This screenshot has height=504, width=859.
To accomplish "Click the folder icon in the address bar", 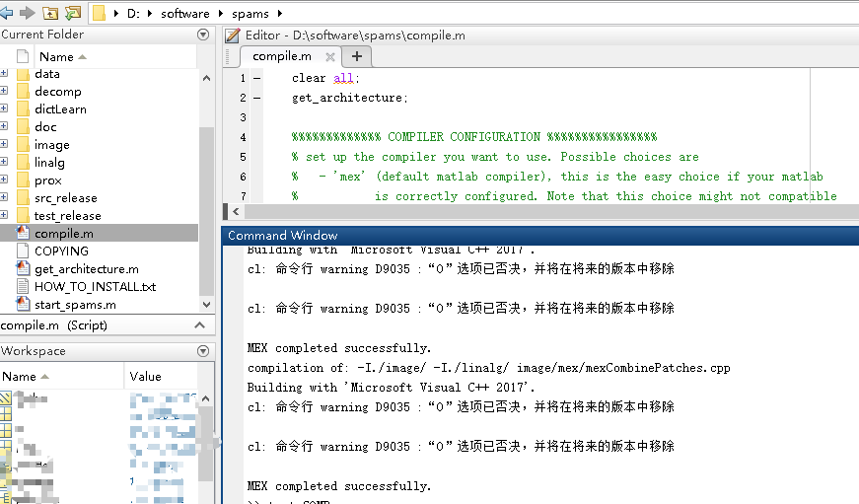I will tap(100, 13).
